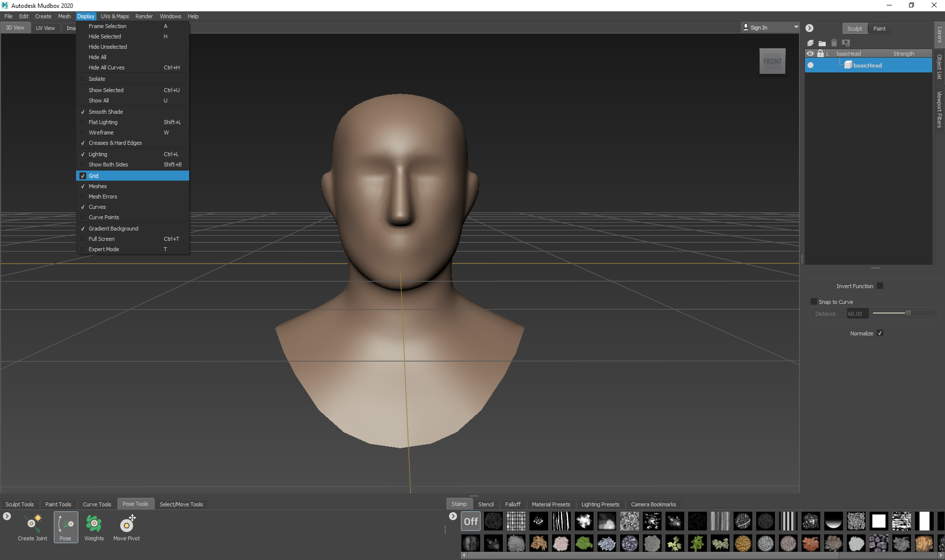Select the tan crumpled leaves stamp
The image size is (945, 560).
(x=539, y=543)
